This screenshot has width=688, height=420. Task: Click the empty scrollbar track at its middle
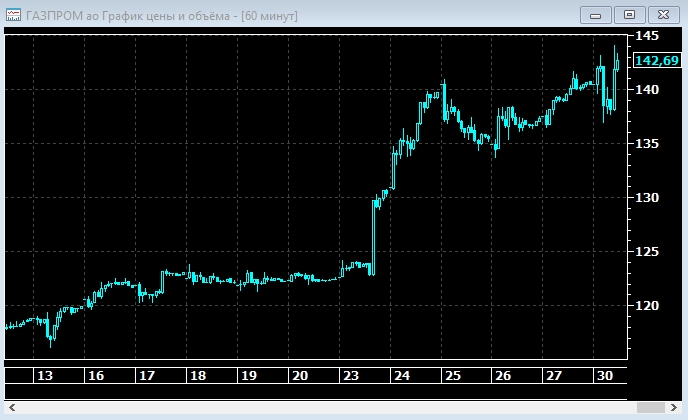point(320,407)
